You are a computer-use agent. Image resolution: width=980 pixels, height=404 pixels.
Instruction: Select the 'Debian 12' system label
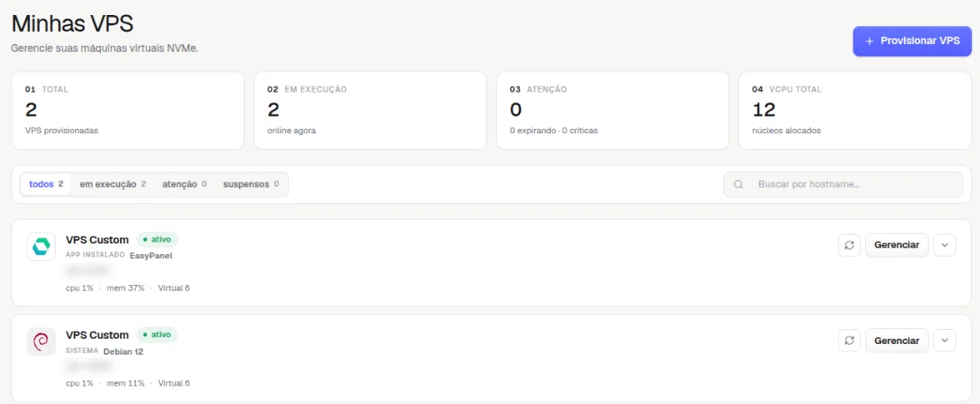(x=123, y=351)
